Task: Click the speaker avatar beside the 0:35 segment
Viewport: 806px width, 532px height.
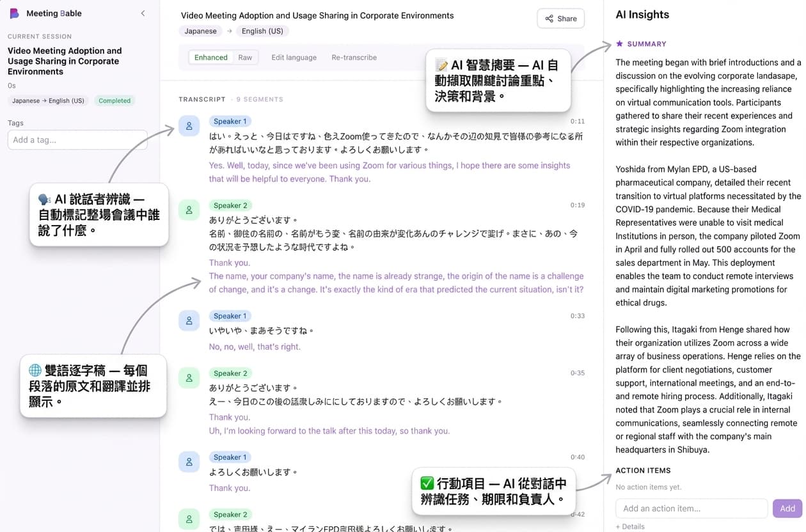Action: pos(189,379)
